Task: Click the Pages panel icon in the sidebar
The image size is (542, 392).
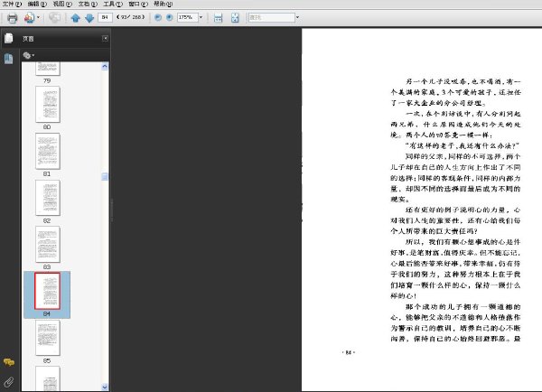Action: tap(9, 38)
